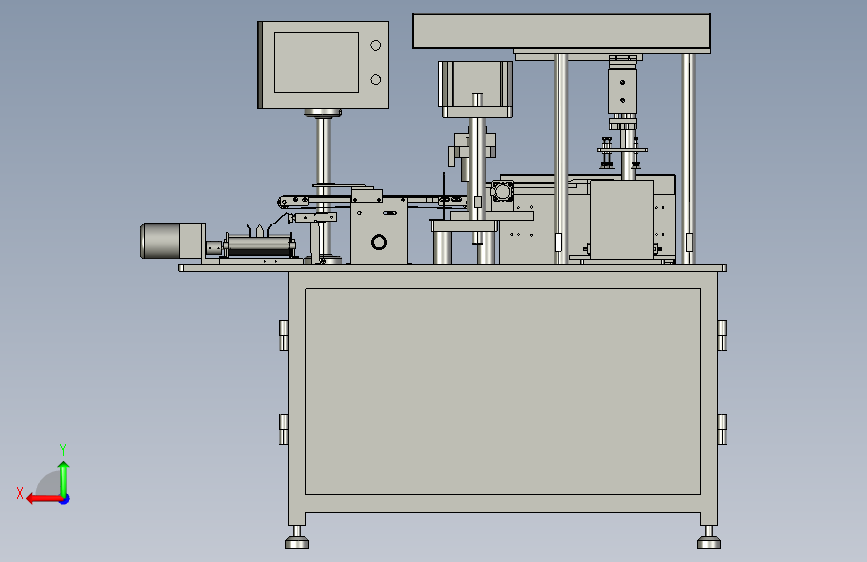This screenshot has height=562, width=867.
Task: Click the red X axis arrow of the triad
Action: [x=43, y=499]
